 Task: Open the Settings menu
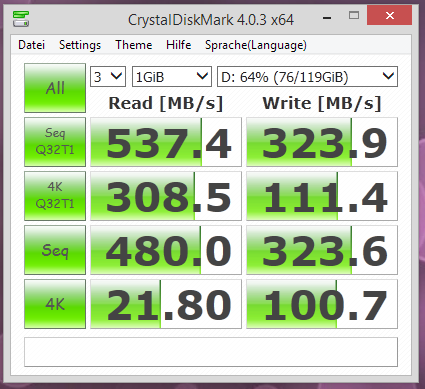(80, 45)
